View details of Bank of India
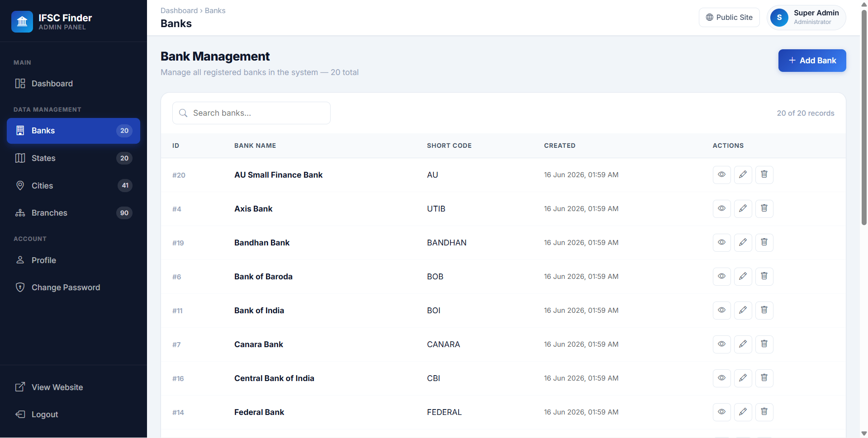Screen dimensions: 868x438 click(721, 310)
